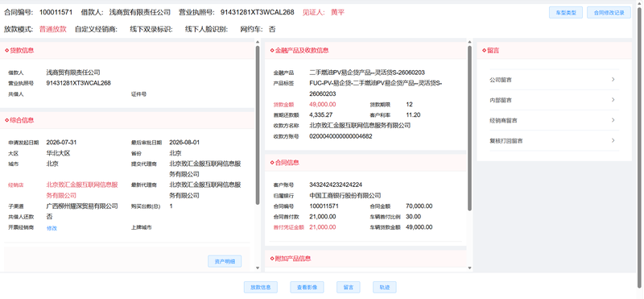
Task: Click the 合同信息 section header
Action: tap(365, 163)
